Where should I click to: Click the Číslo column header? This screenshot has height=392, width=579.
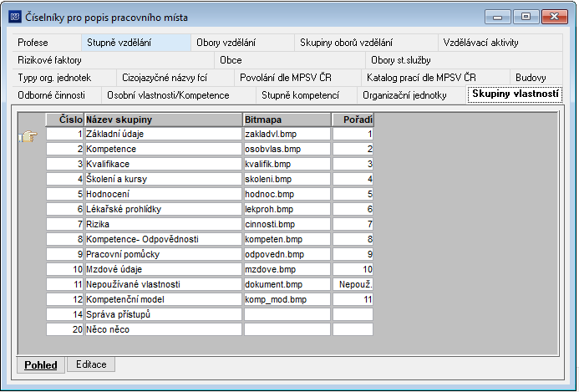[x=64, y=120]
